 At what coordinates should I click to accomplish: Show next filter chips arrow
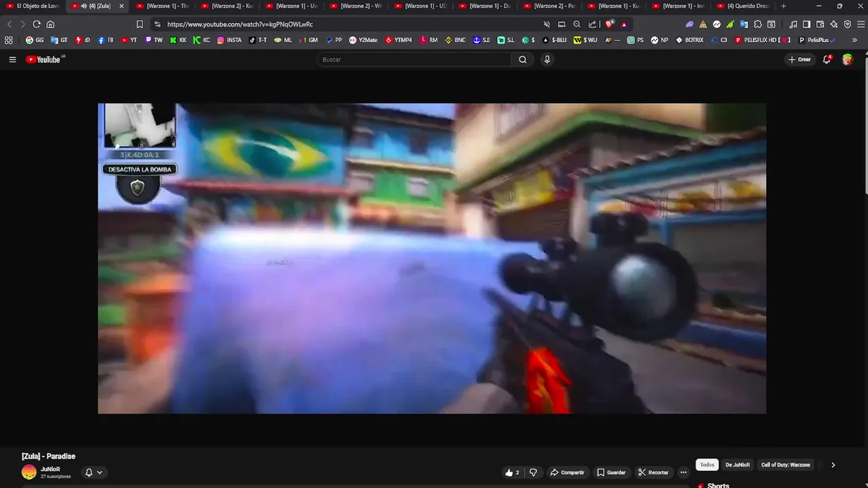point(833,465)
